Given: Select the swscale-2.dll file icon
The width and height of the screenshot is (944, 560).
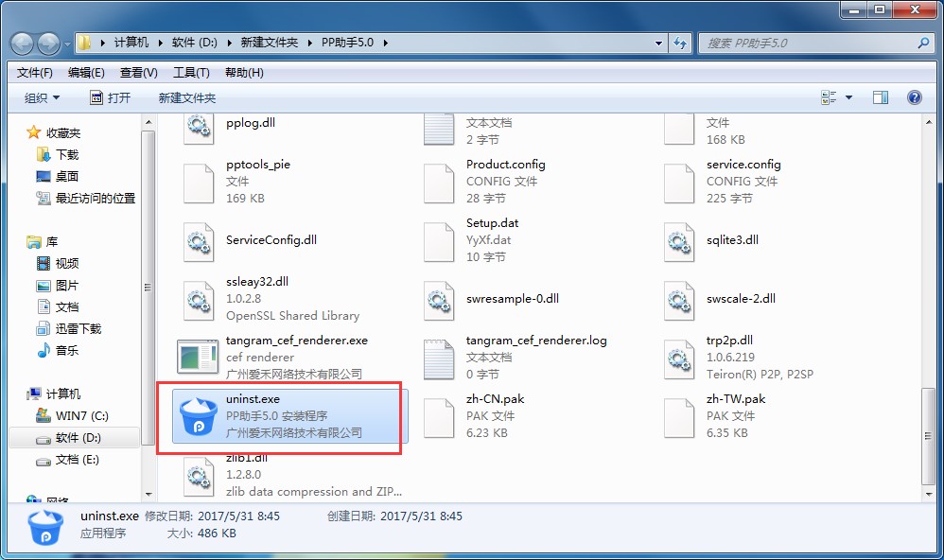Looking at the screenshot, I should [x=678, y=300].
